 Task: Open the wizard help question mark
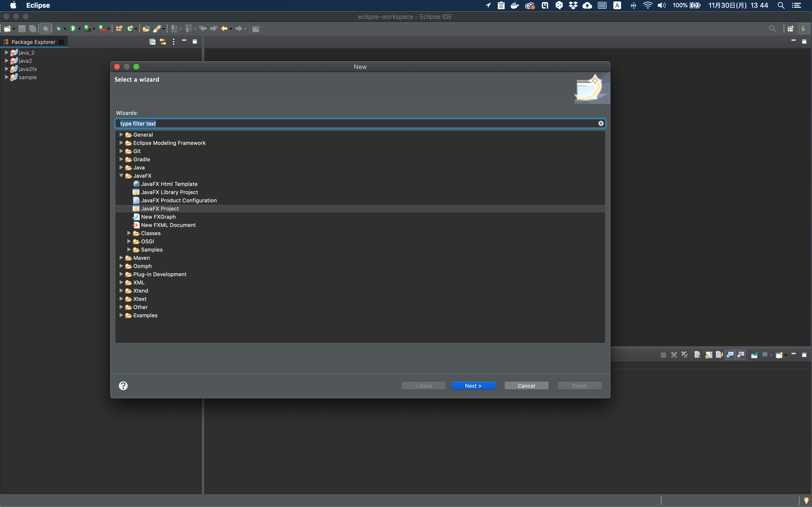pyautogui.click(x=123, y=386)
